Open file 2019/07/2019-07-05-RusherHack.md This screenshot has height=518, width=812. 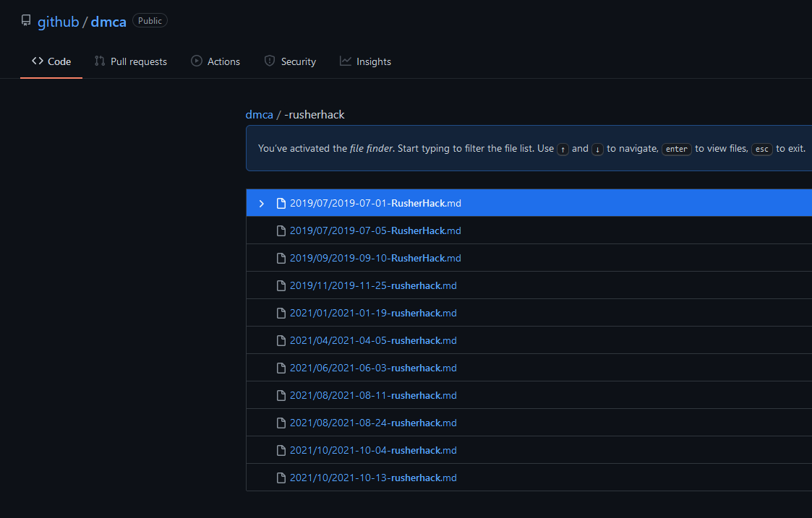point(375,230)
